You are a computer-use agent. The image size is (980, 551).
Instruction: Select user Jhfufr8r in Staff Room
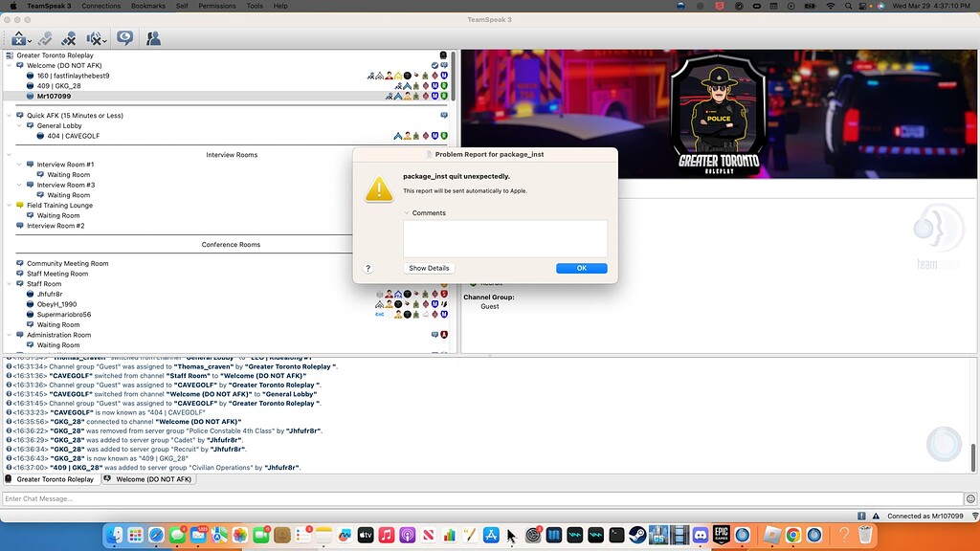tap(50, 294)
